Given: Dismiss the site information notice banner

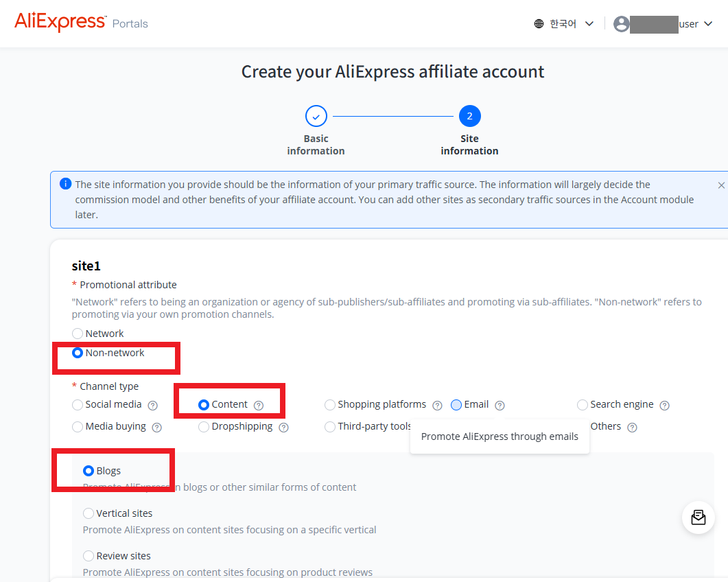Looking at the screenshot, I should click(x=721, y=185).
